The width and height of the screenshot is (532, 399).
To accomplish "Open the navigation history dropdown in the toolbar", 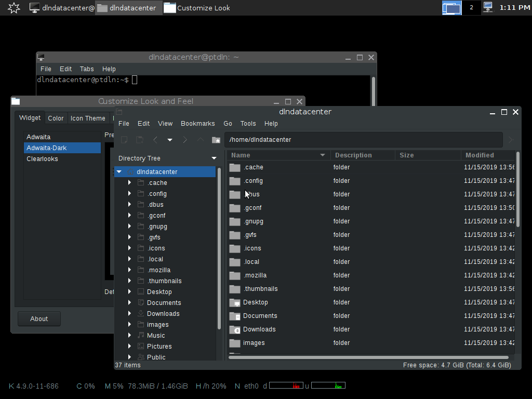I will (x=169, y=139).
